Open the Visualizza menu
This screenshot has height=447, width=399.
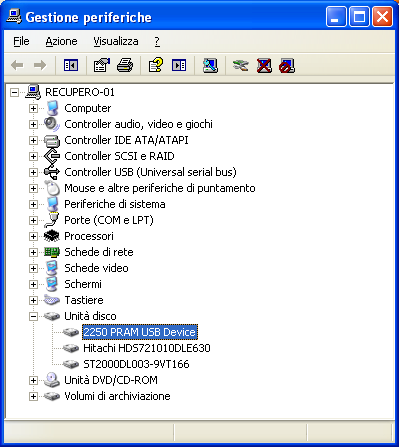pyautogui.click(x=116, y=41)
